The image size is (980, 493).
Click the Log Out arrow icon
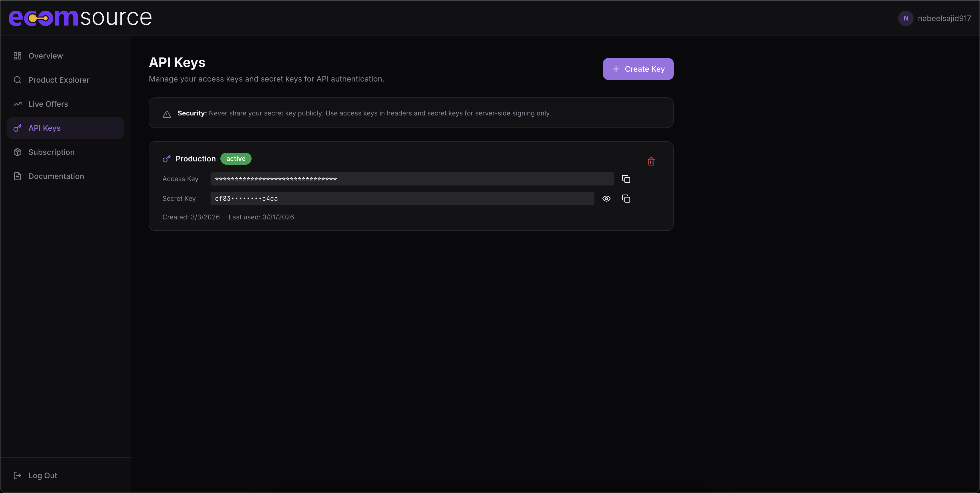click(17, 475)
